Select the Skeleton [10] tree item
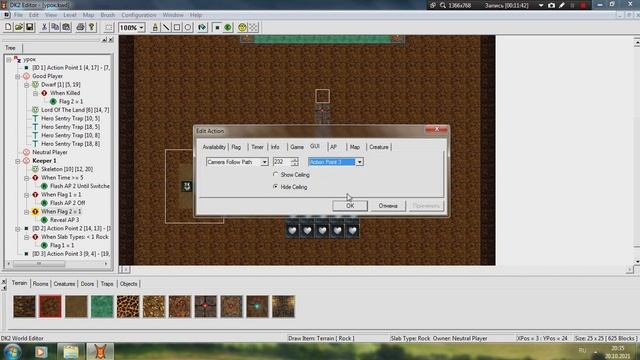The width and height of the screenshot is (640, 360). tap(67, 169)
